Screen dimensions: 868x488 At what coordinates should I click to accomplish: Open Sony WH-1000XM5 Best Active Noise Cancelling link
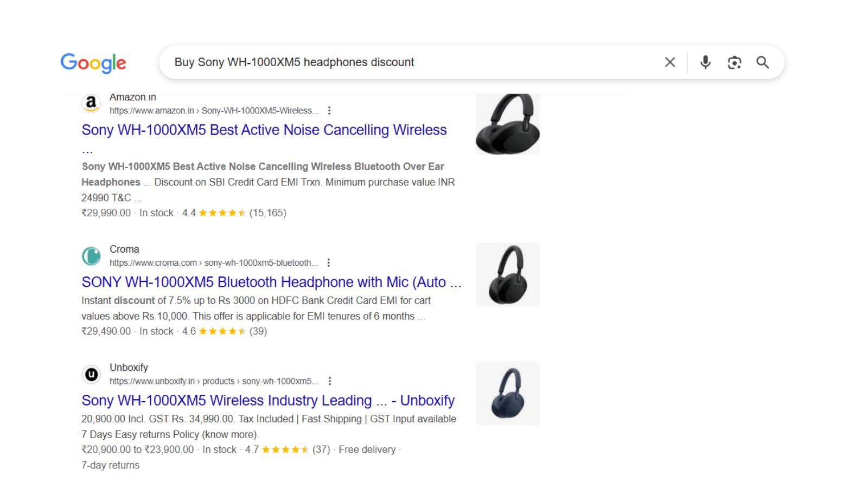264,130
